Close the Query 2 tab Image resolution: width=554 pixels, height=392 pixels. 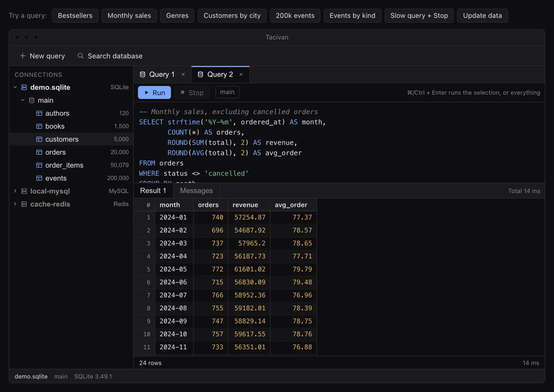coord(241,74)
